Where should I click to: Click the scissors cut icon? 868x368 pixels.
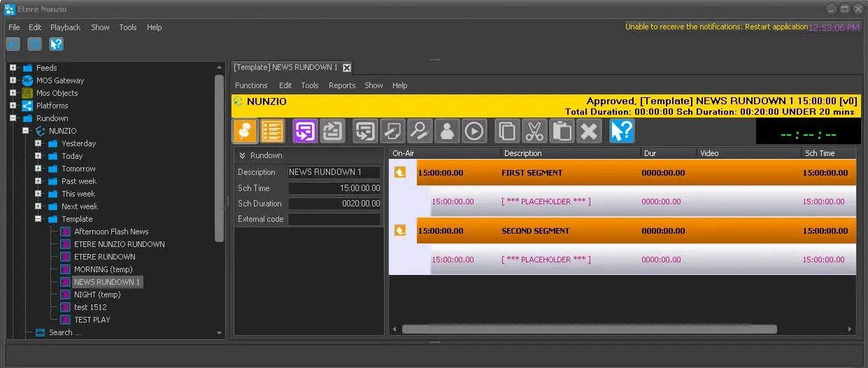pyautogui.click(x=535, y=131)
